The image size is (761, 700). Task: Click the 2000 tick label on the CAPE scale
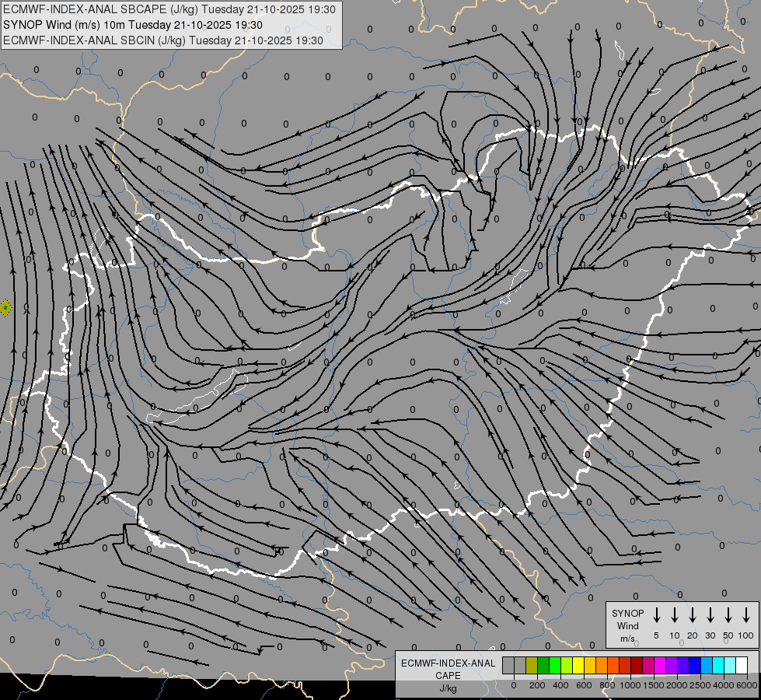[x=677, y=685]
